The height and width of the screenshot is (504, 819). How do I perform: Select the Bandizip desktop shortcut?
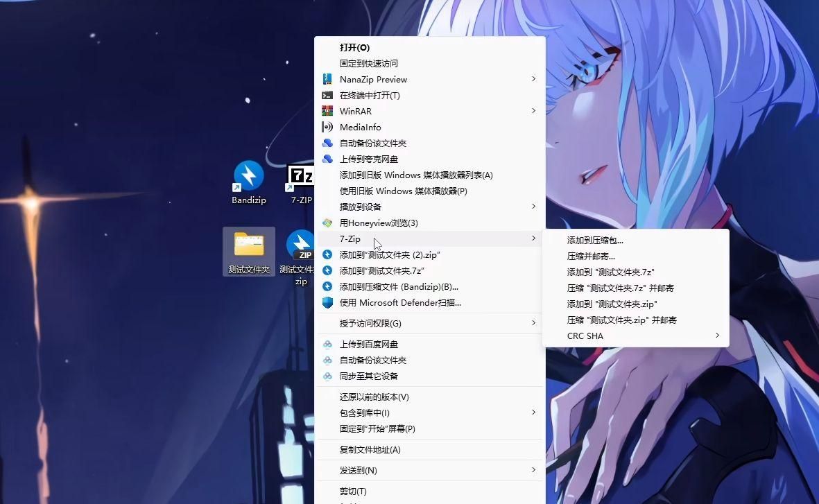click(249, 182)
